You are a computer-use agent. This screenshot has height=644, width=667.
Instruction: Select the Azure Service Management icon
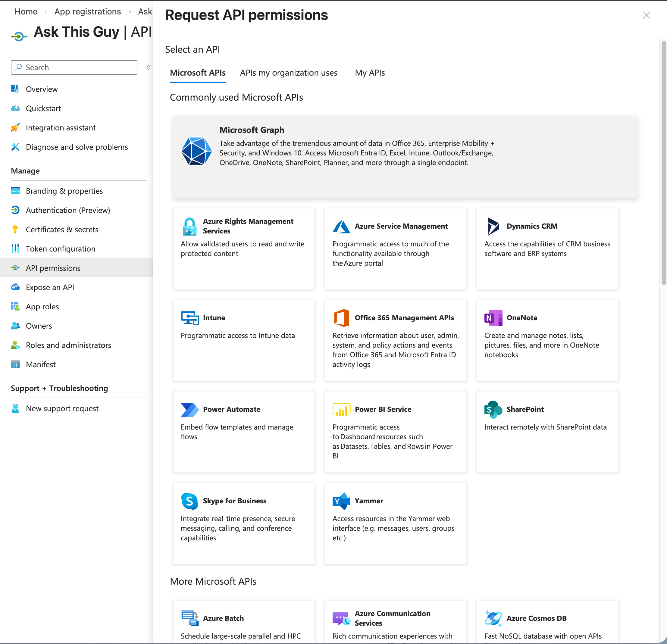tap(341, 226)
